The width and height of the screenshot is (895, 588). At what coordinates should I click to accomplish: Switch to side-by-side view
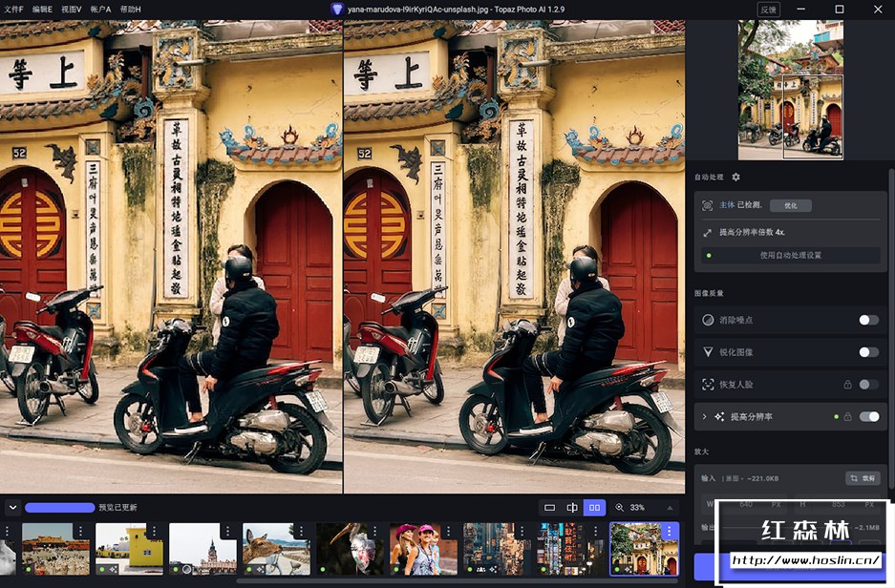click(594, 507)
